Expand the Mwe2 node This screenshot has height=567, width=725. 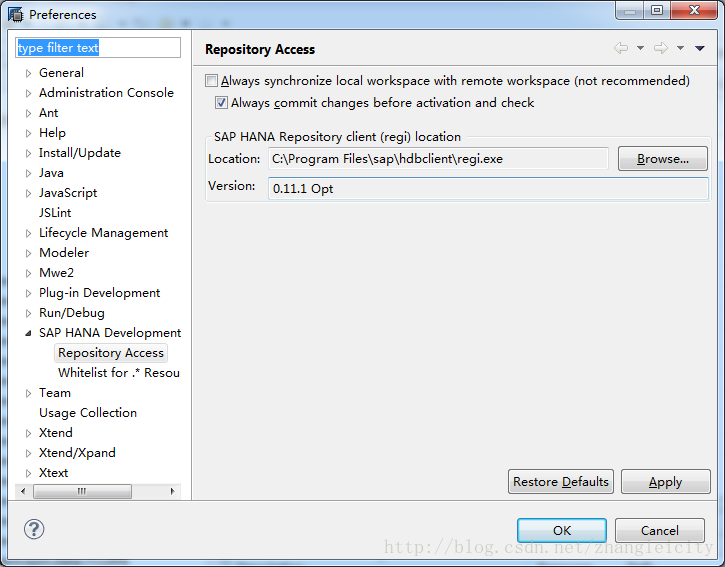pos(29,273)
